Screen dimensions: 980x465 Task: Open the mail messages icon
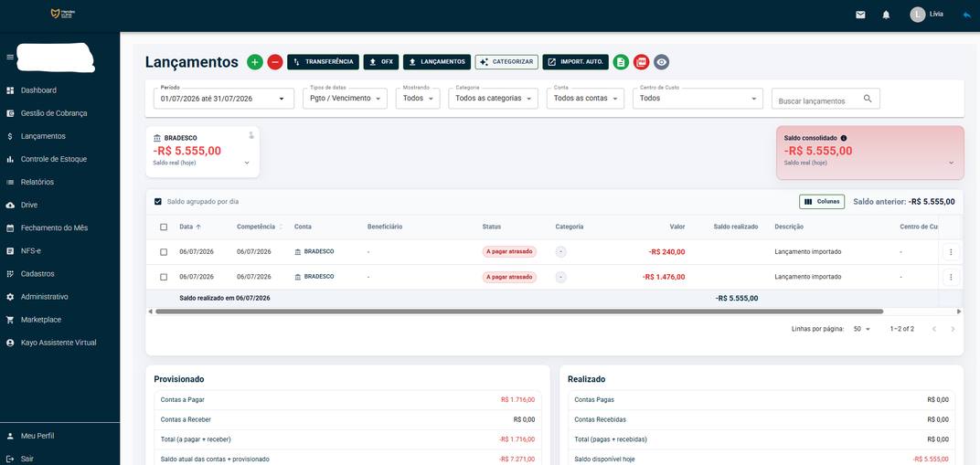point(860,15)
